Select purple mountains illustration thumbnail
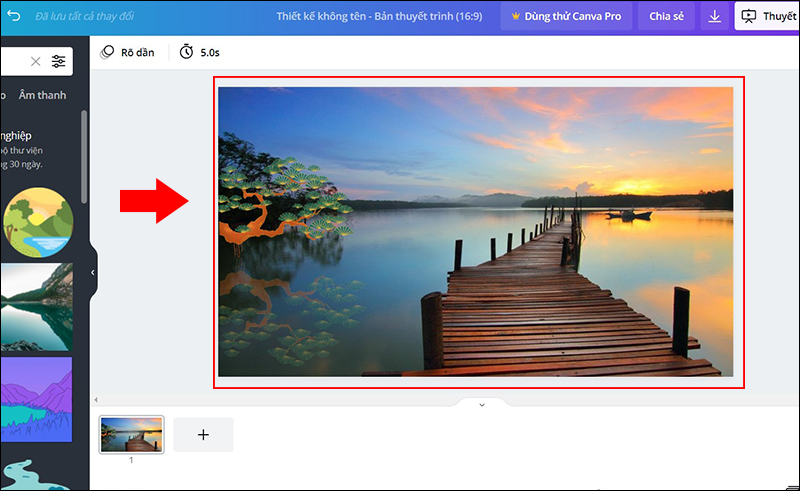 click(x=36, y=399)
